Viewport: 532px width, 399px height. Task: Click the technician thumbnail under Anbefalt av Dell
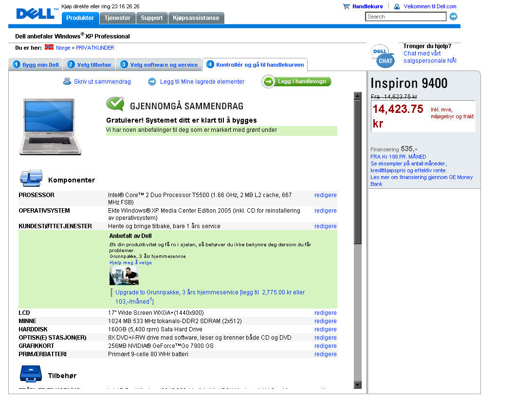[124, 275]
